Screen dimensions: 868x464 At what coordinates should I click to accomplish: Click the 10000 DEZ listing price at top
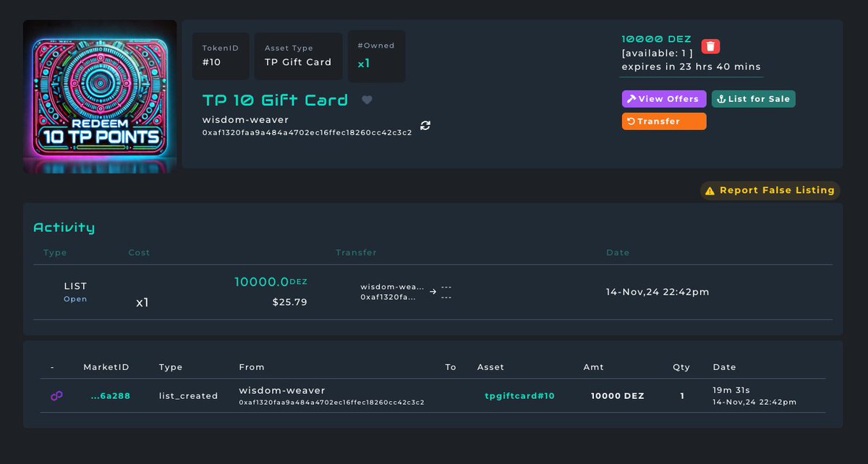pos(656,40)
